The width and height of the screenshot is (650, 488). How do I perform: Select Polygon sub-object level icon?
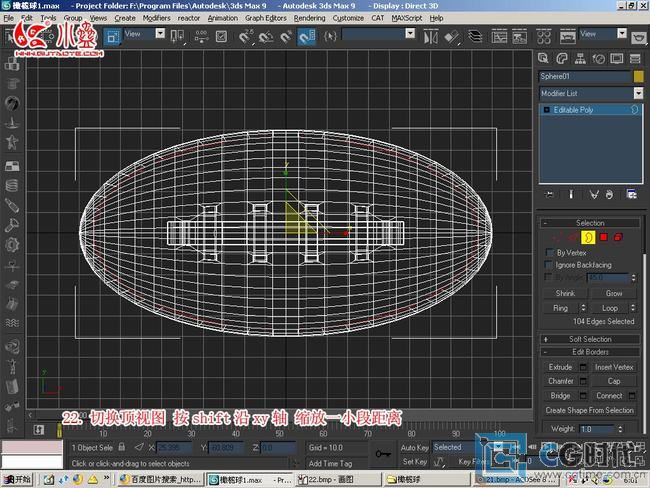click(x=604, y=237)
